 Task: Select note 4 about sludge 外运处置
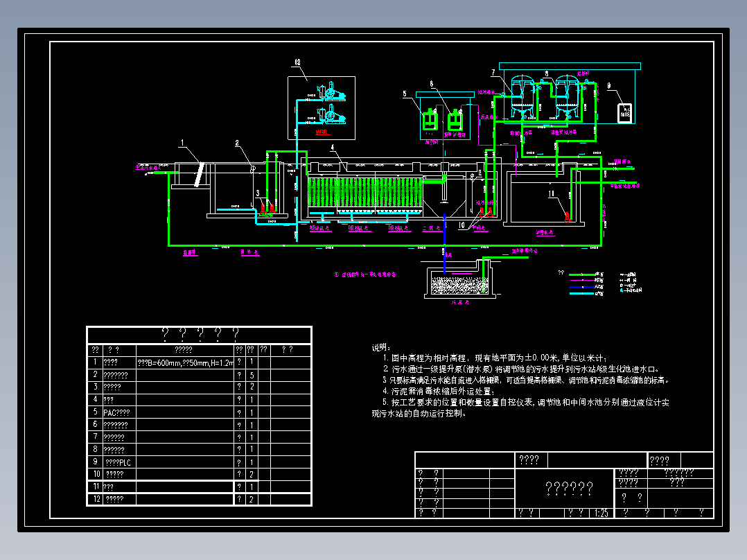click(438, 392)
